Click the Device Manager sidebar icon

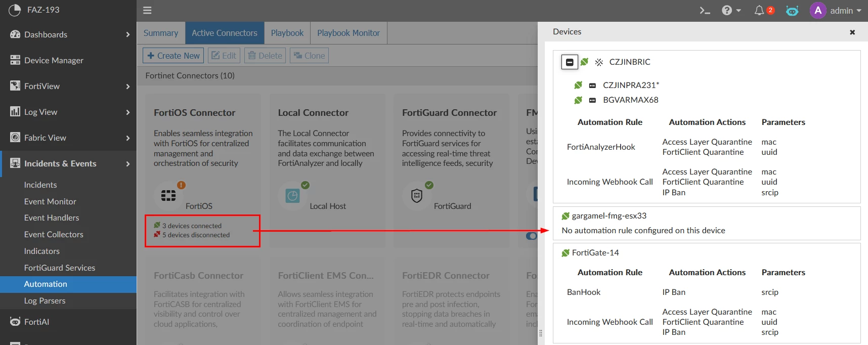15,60
